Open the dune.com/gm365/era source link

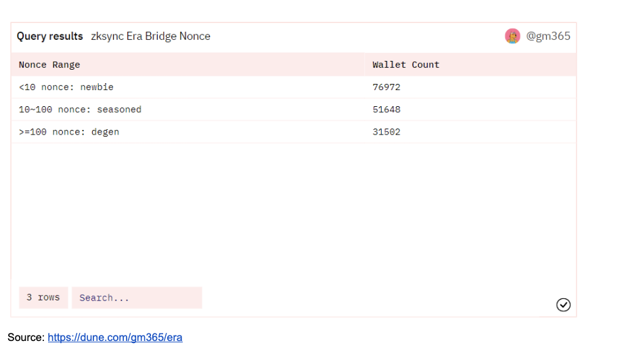click(x=115, y=338)
